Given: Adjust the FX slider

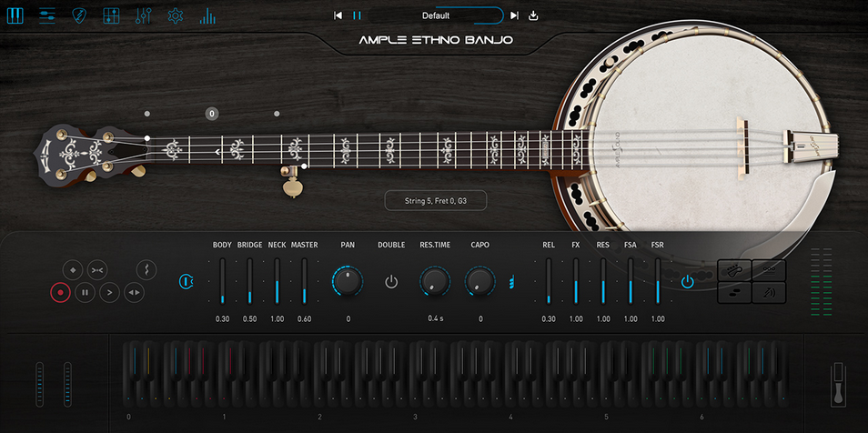Looking at the screenshot, I should pos(576,281).
